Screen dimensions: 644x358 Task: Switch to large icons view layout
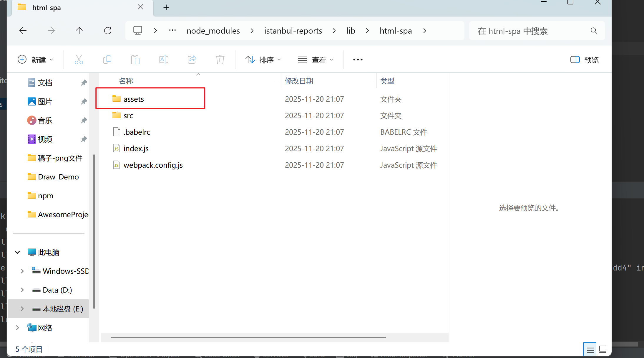click(603, 349)
